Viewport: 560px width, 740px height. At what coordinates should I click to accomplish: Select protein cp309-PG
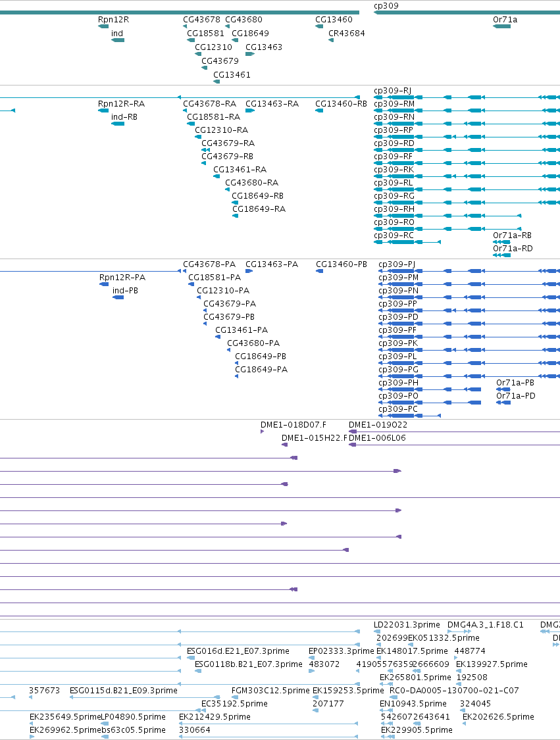tap(398, 370)
